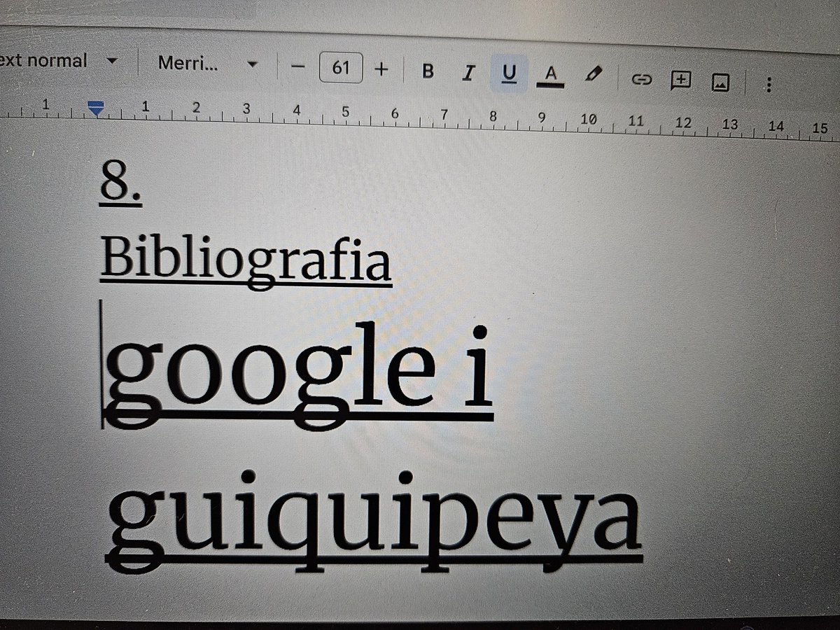
Task: Click inside the font size field
Action: 340,66
